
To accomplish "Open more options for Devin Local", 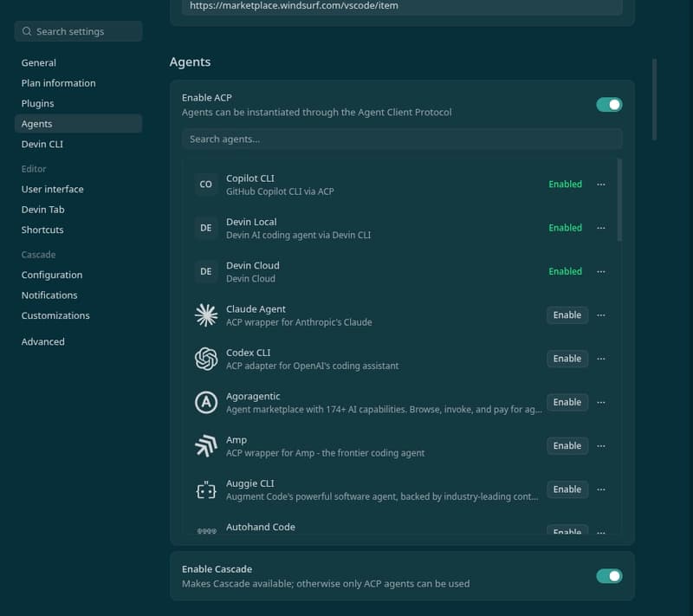I will [600, 228].
